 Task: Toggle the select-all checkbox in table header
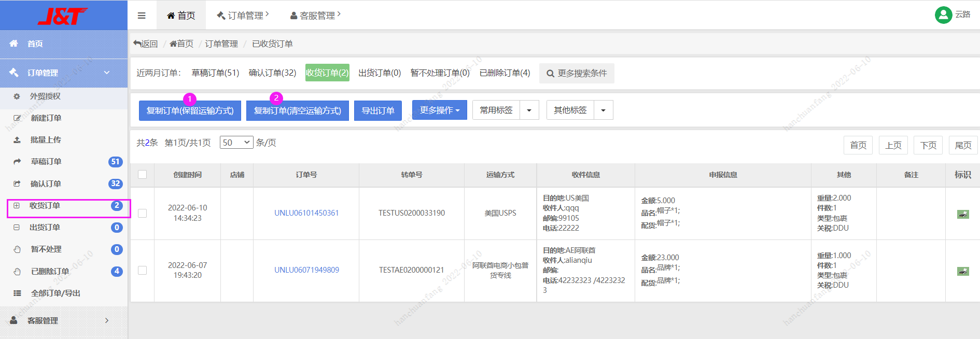pyautogui.click(x=143, y=175)
